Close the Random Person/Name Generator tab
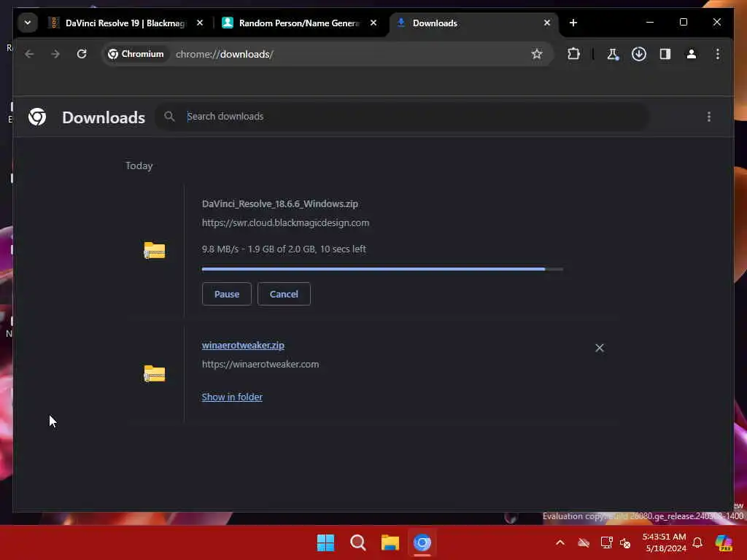The image size is (747, 560). tap(373, 23)
